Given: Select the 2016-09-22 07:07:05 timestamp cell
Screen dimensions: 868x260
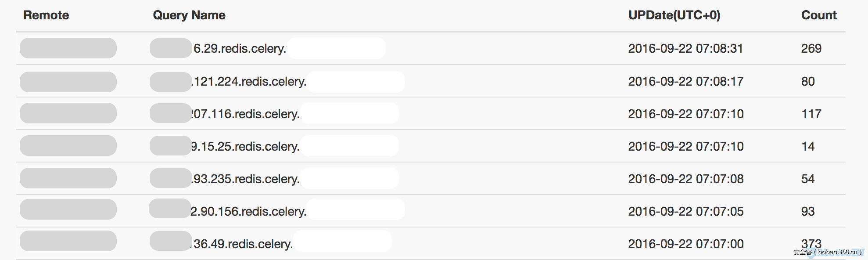Looking at the screenshot, I should tap(685, 211).
